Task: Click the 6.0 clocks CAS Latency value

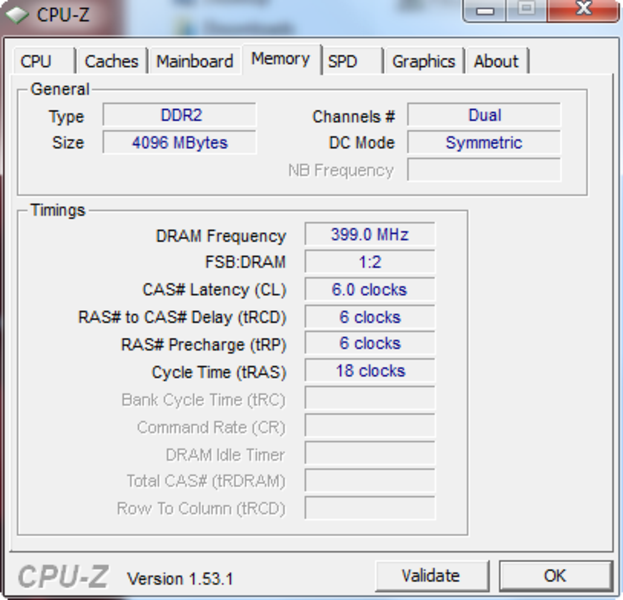Action: (370, 289)
